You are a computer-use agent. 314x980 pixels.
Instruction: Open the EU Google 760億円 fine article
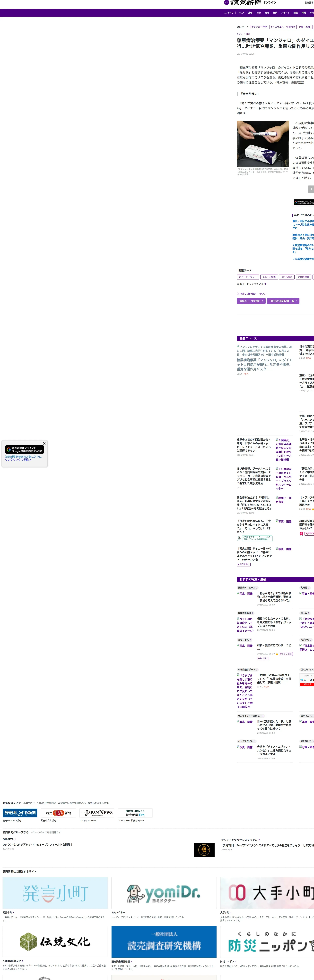coord(254,476)
